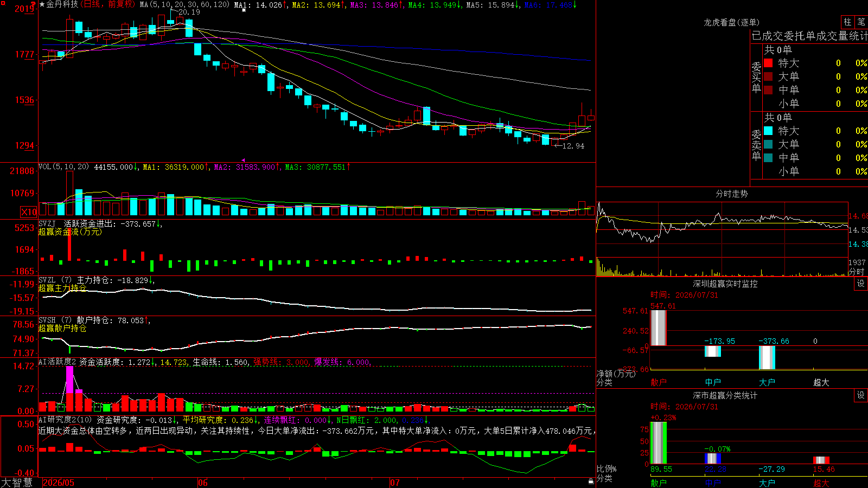This screenshot has width=868, height=488.
Task: Click the 已成交委托单成交量统计 header
Action: 809,36
